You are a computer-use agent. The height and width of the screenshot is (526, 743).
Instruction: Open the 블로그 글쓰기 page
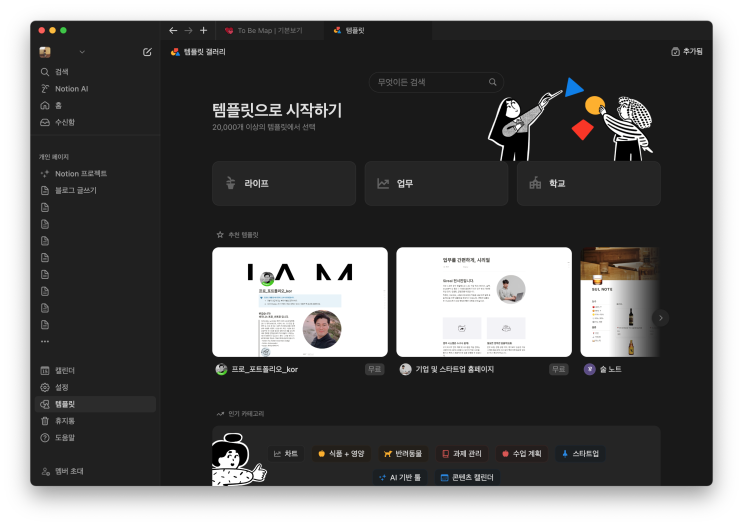click(95, 190)
